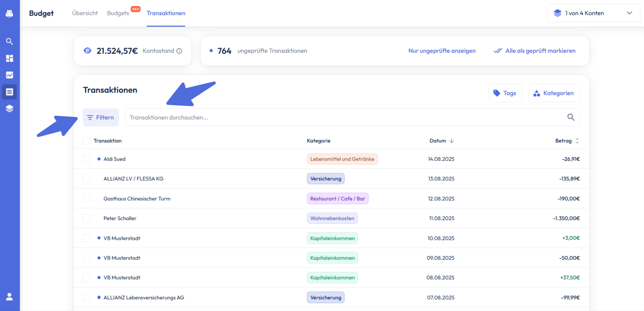Select the transactions list sidebar icon

[9, 92]
